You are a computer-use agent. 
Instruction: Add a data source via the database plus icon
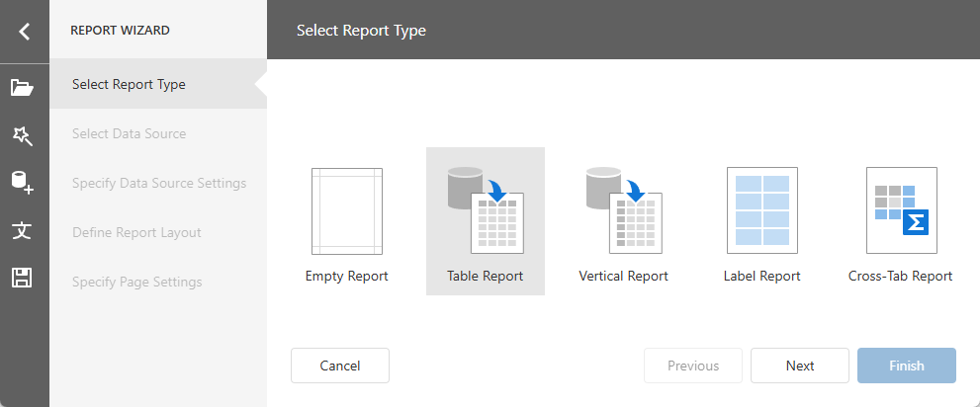[x=23, y=183]
